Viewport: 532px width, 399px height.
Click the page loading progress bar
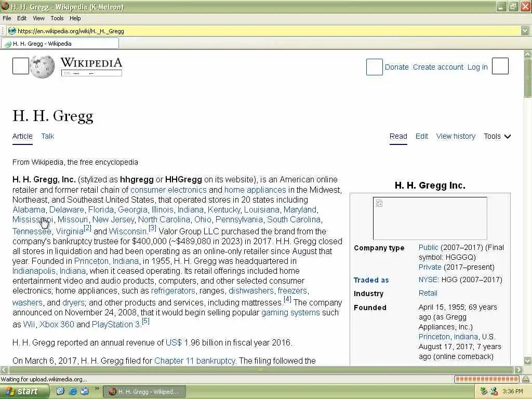(x=486, y=379)
